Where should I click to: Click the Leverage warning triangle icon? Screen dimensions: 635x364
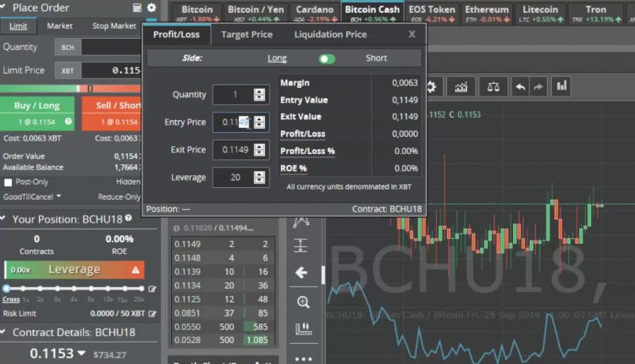coord(135,270)
